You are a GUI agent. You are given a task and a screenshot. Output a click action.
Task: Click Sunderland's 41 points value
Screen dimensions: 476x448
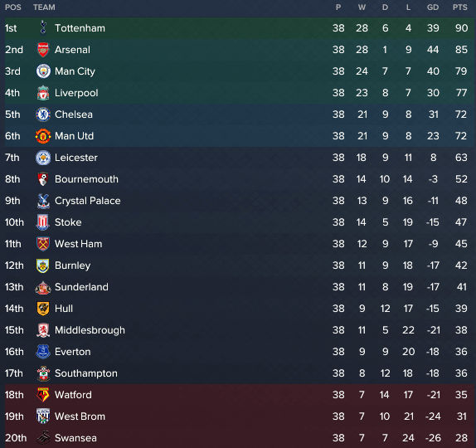click(461, 287)
